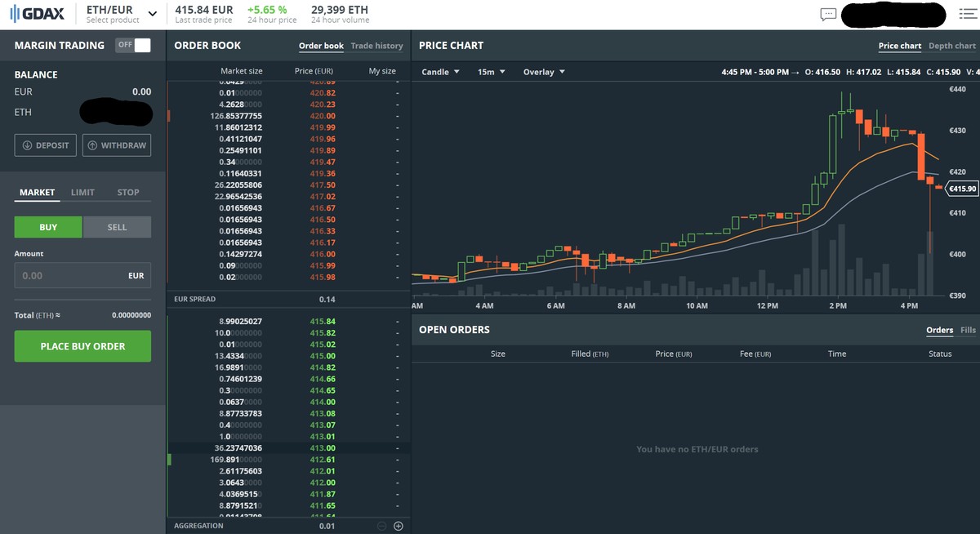Click the Market size column header
This screenshot has height=534, width=980.
point(242,71)
